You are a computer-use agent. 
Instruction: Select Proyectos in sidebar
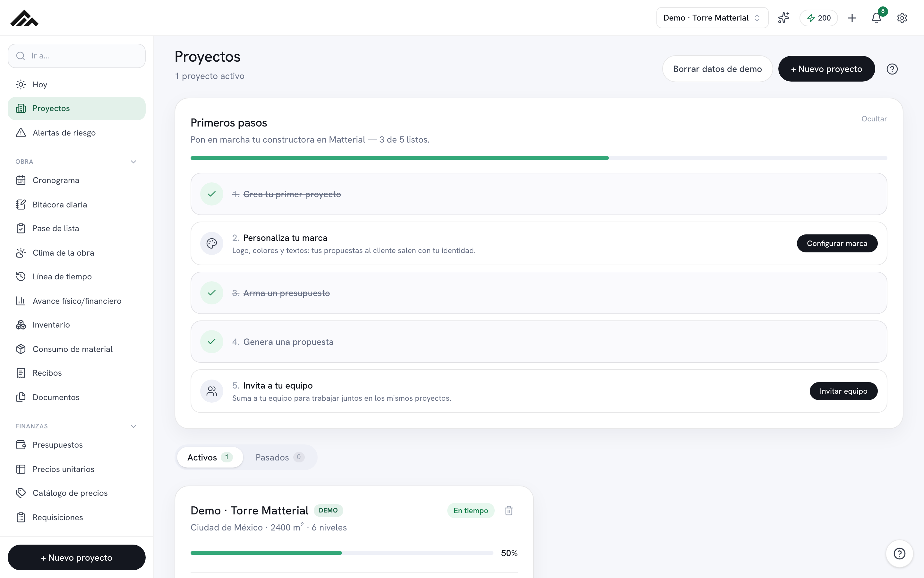pos(77,108)
